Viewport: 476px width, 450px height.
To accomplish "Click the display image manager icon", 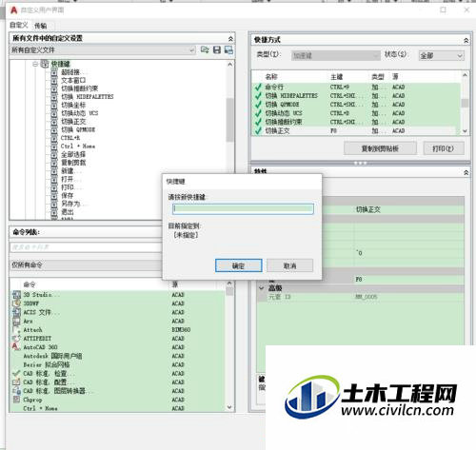I will tap(228, 49).
